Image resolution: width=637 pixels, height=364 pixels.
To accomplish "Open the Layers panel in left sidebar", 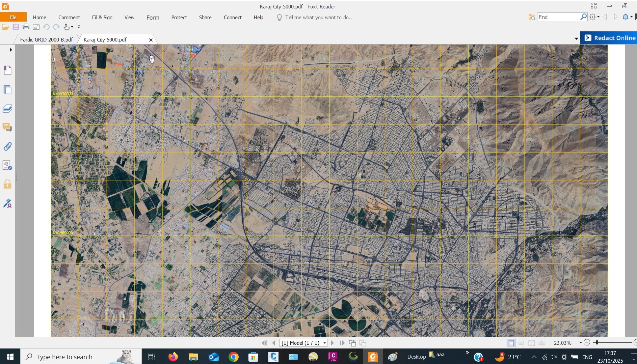I will (x=7, y=109).
